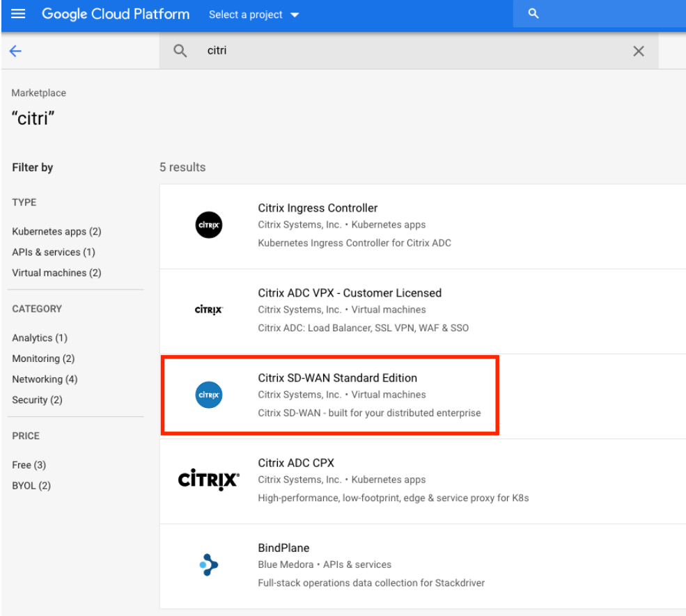Viewport: 686px width, 616px height.
Task: Expand the Select a project dropdown
Action: (254, 15)
